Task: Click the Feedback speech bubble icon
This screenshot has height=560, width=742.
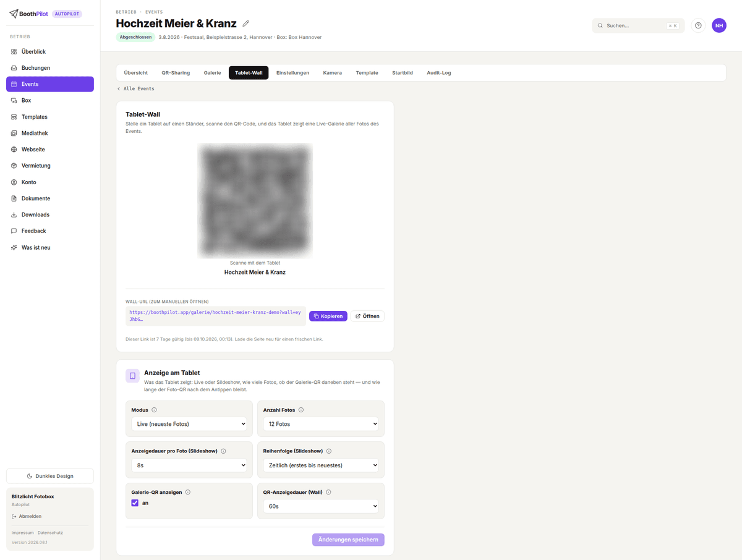Action: [x=14, y=231]
